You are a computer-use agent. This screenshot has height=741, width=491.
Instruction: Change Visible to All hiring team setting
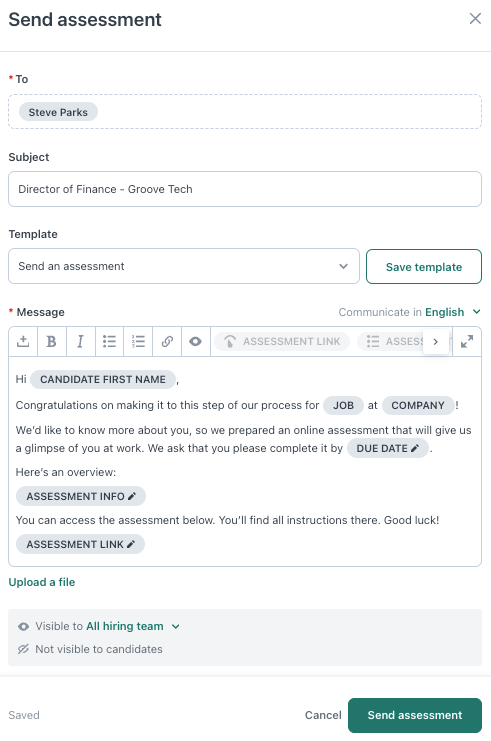coord(133,626)
